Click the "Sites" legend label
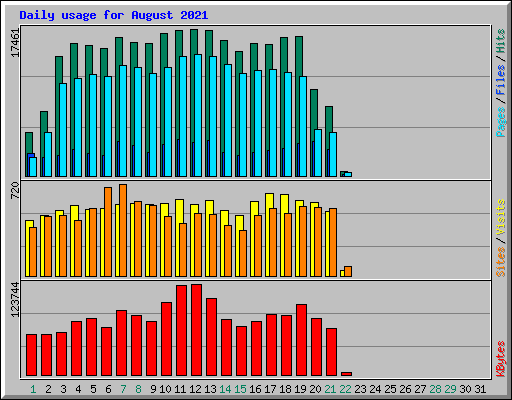 coord(501,262)
